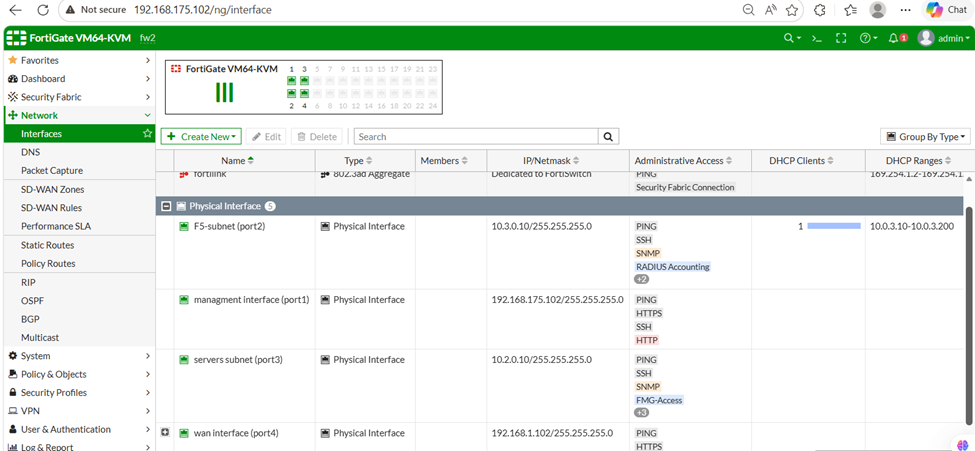Expand the wan interface (port4) row
Screen dimensions: 975x451
pos(165,432)
